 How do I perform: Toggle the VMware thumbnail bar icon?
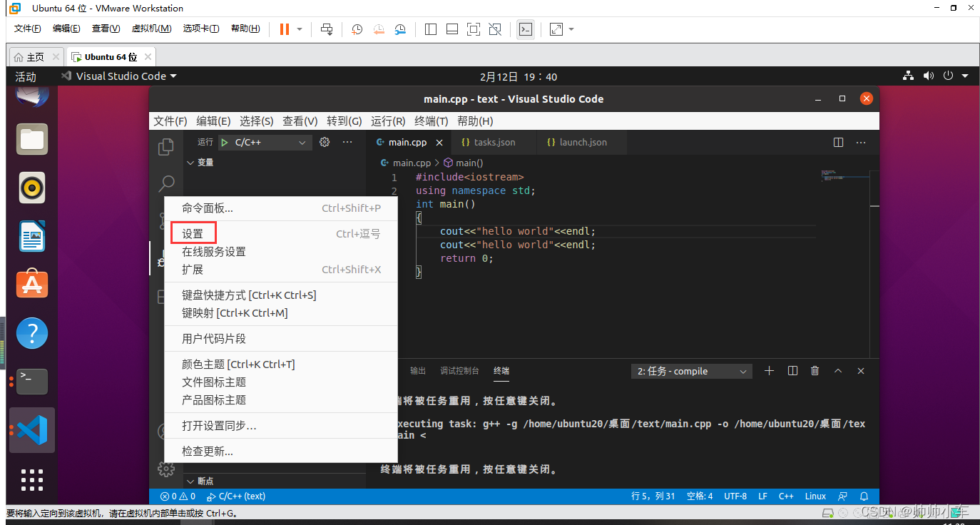452,29
